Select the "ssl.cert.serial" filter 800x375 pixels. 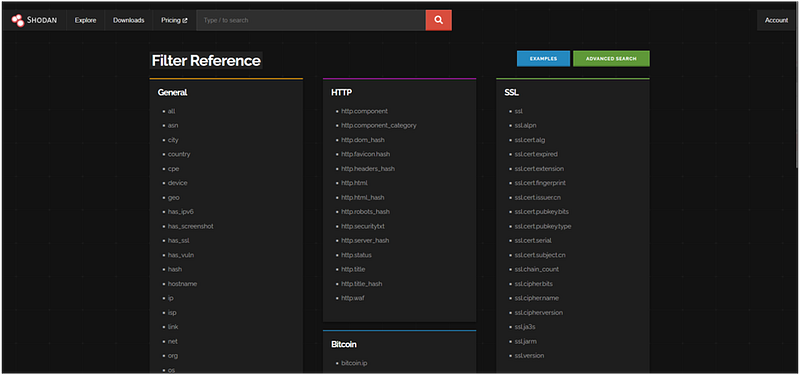click(533, 240)
